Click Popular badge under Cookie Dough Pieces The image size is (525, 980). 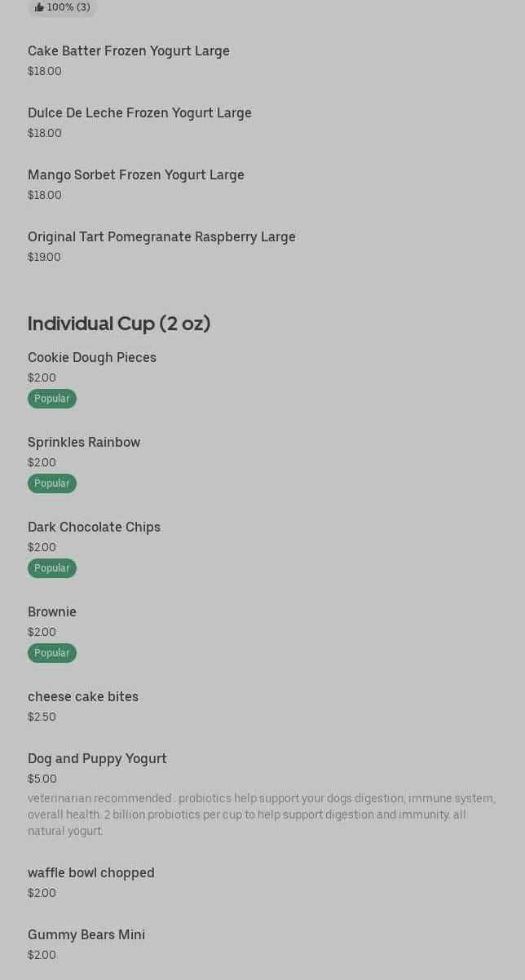point(52,399)
